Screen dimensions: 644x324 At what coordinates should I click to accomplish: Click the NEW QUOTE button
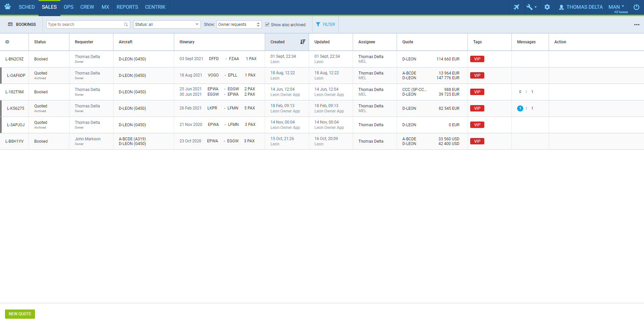click(20, 314)
